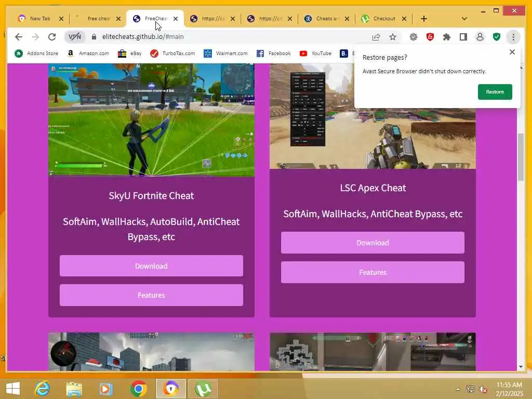Expand the tab search chevron

click(x=464, y=19)
